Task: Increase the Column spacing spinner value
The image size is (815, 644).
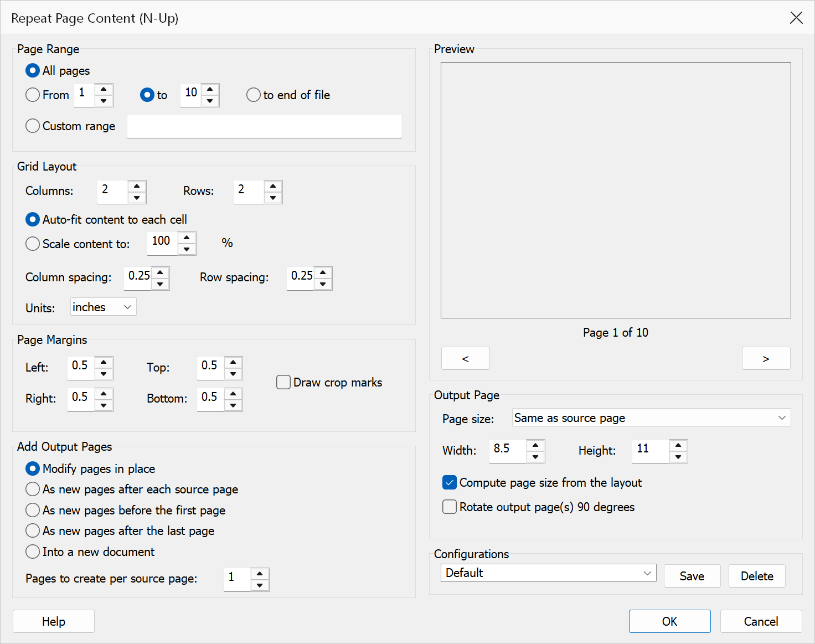Action: click(x=160, y=272)
